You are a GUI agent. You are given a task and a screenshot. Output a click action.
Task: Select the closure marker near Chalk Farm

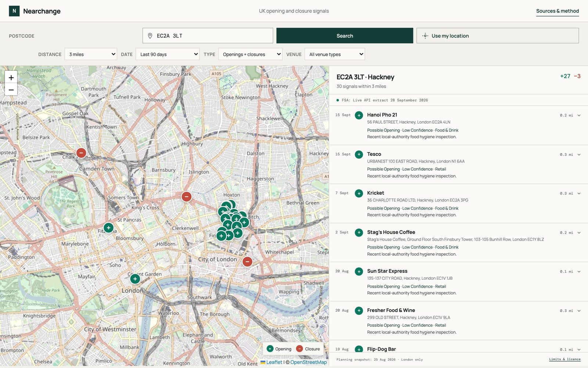tap(81, 153)
